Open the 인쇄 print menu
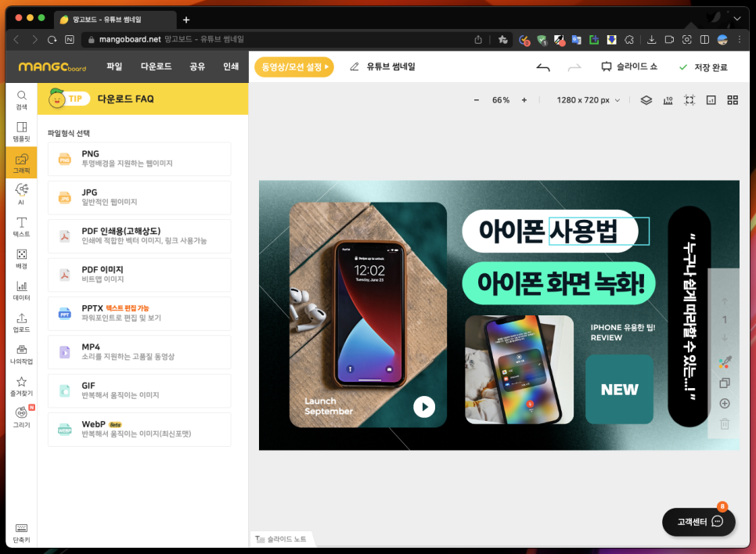The image size is (756, 554). (231, 67)
